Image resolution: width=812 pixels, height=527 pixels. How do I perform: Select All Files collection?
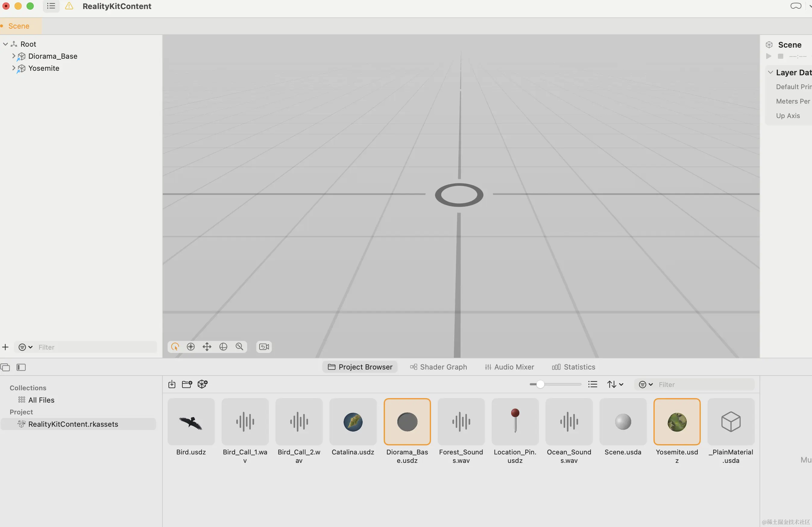pyautogui.click(x=41, y=400)
